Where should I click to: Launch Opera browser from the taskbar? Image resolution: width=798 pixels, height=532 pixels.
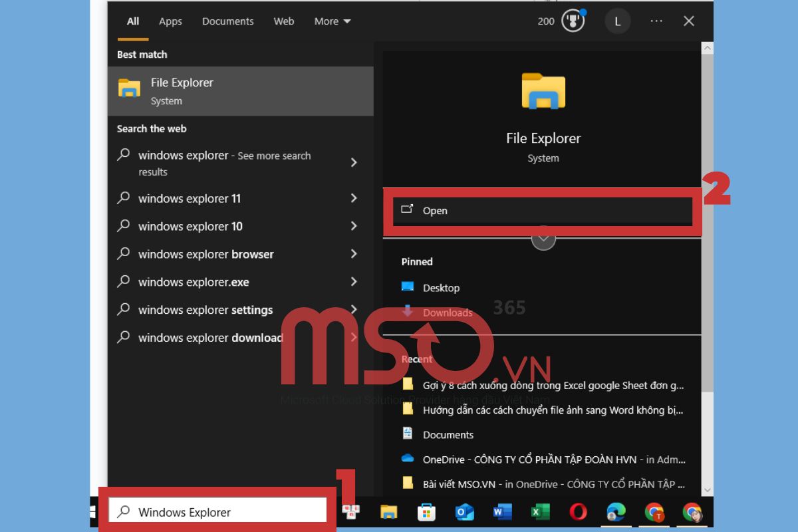[578, 512]
